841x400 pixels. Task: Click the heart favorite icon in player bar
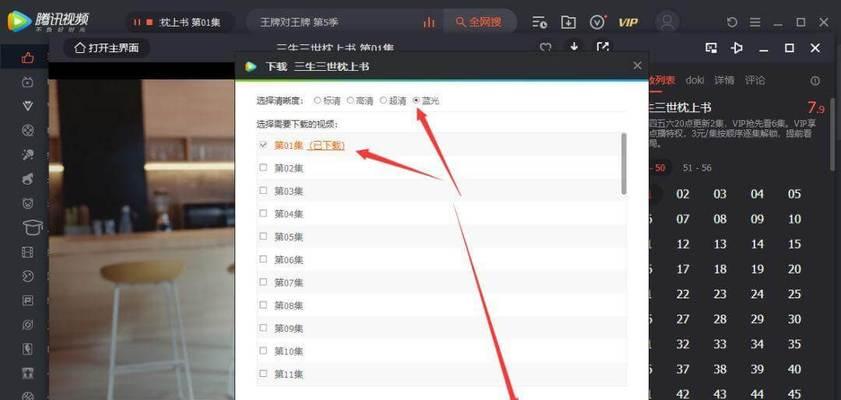[545, 48]
